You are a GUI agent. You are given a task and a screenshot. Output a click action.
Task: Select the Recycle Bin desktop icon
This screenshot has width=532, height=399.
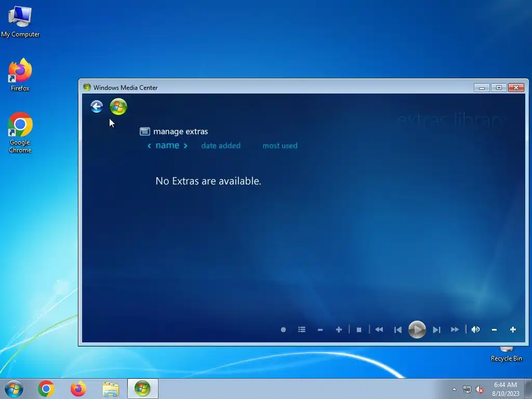tap(506, 354)
